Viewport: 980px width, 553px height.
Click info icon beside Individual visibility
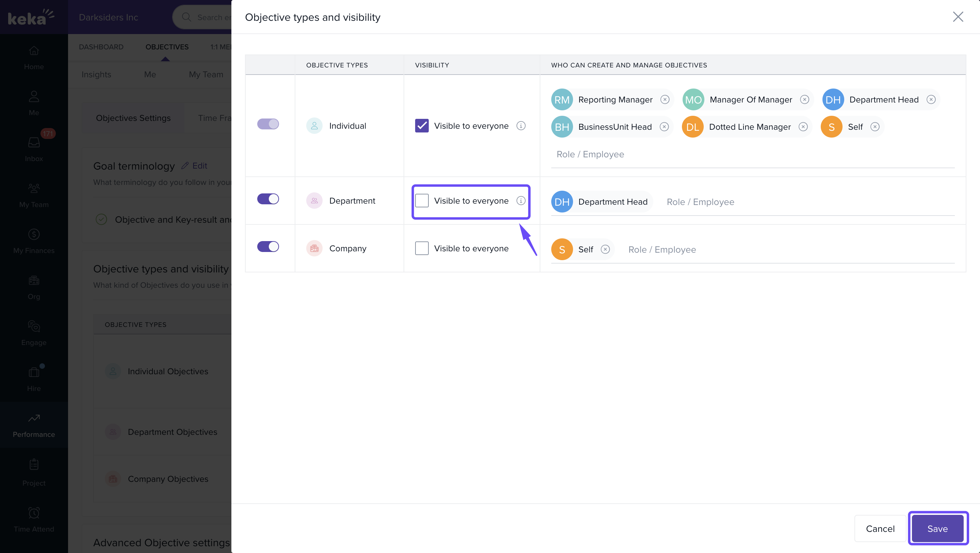click(x=520, y=126)
